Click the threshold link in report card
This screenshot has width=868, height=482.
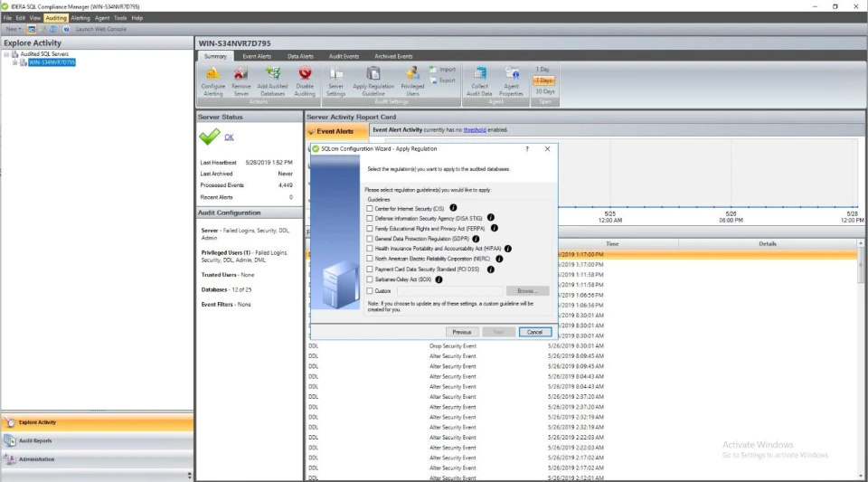point(475,129)
